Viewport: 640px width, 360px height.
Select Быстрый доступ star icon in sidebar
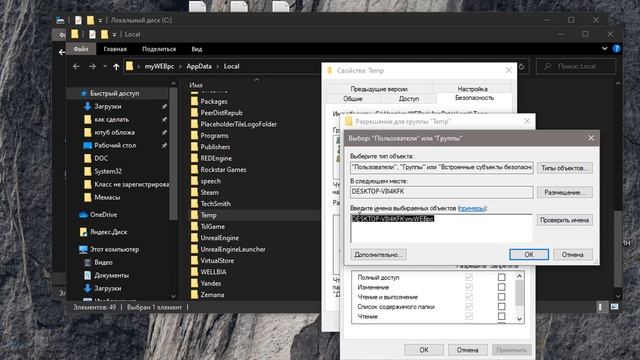(x=84, y=93)
